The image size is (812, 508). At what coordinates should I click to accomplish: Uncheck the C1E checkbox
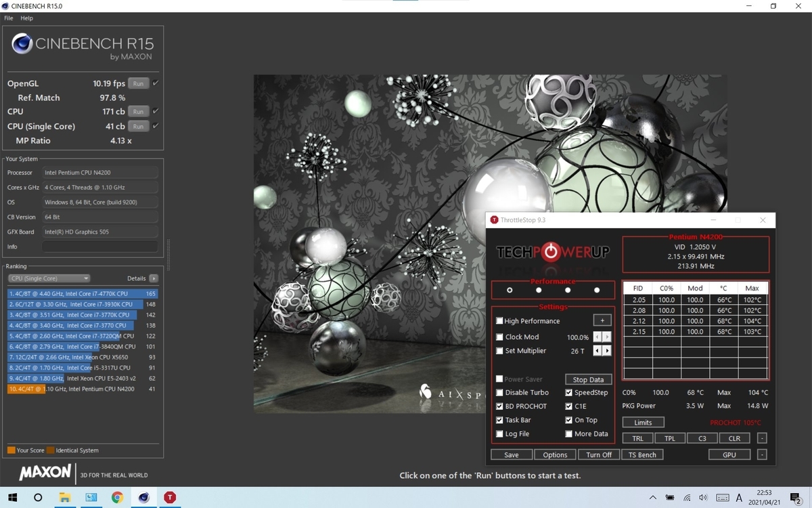(x=569, y=406)
